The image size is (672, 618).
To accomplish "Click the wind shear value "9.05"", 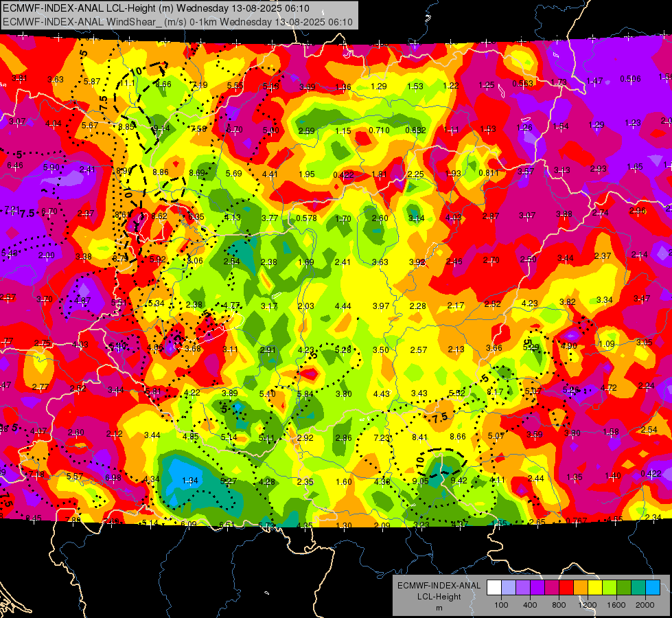I will [420, 481].
